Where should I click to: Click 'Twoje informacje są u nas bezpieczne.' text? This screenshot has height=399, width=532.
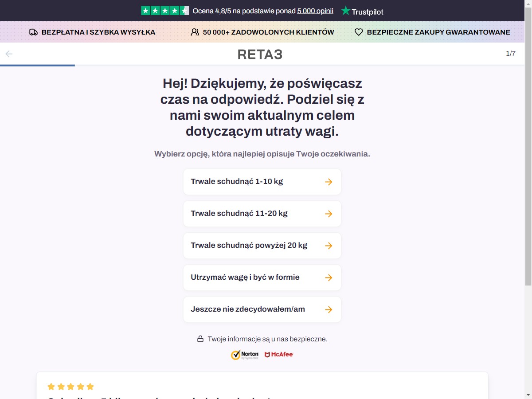[267, 339]
